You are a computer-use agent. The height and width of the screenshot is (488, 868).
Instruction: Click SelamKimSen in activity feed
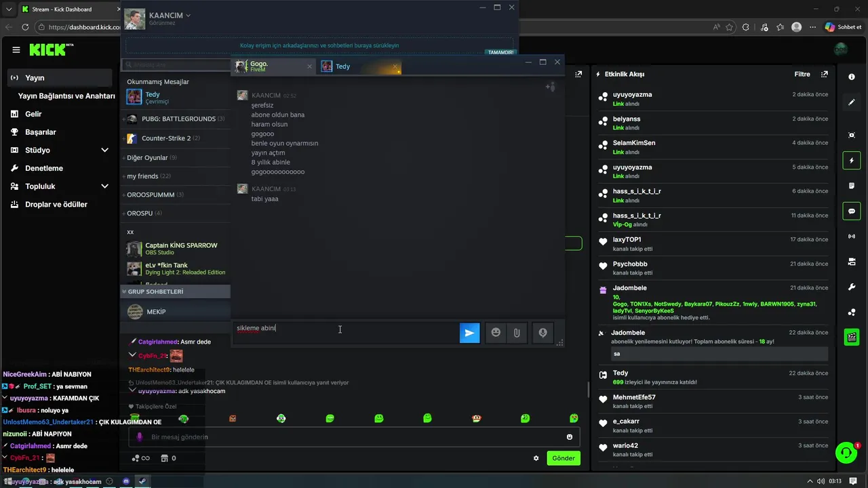[634, 142]
